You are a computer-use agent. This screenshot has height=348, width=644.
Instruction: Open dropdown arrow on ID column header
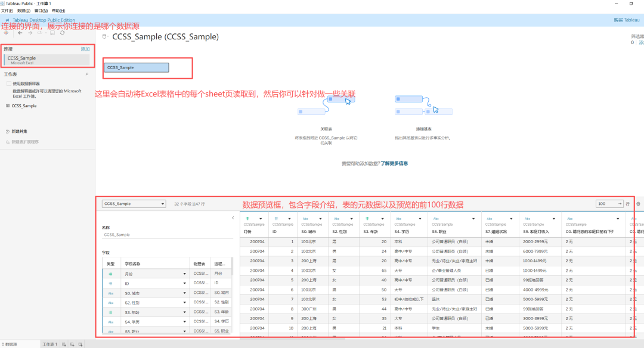click(x=290, y=219)
